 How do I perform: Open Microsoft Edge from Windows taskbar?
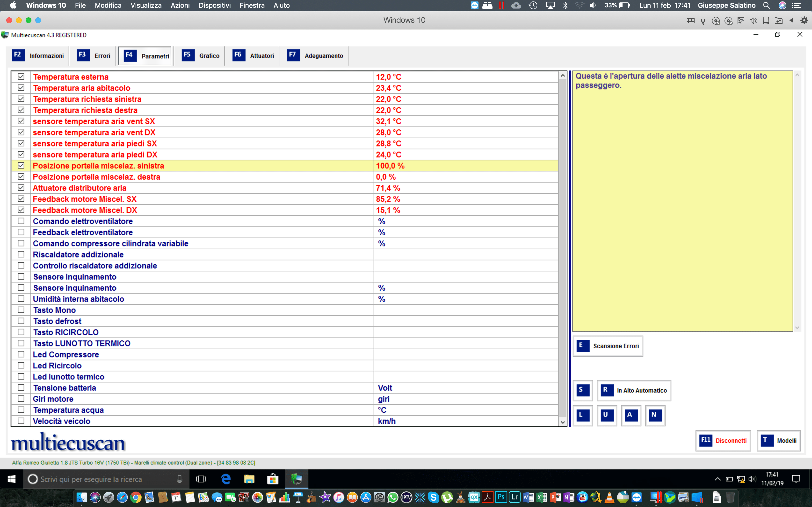pyautogui.click(x=226, y=479)
